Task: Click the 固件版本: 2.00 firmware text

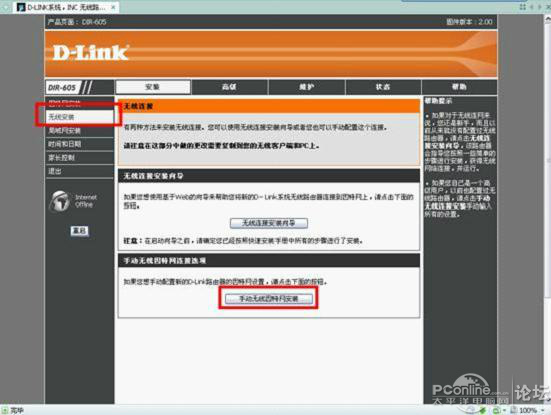Action: tap(469, 22)
